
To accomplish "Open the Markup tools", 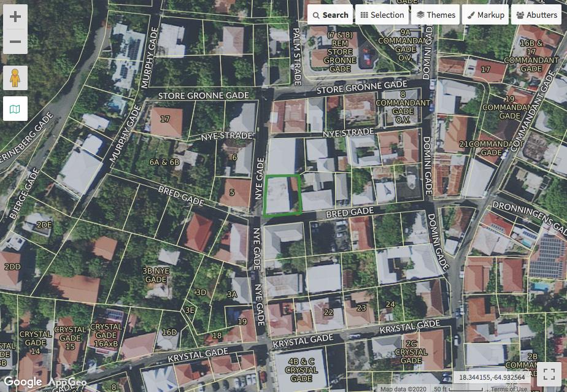I will pos(485,15).
